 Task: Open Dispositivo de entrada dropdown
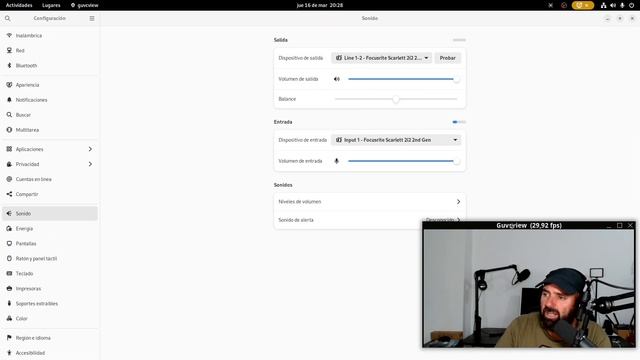click(x=396, y=140)
